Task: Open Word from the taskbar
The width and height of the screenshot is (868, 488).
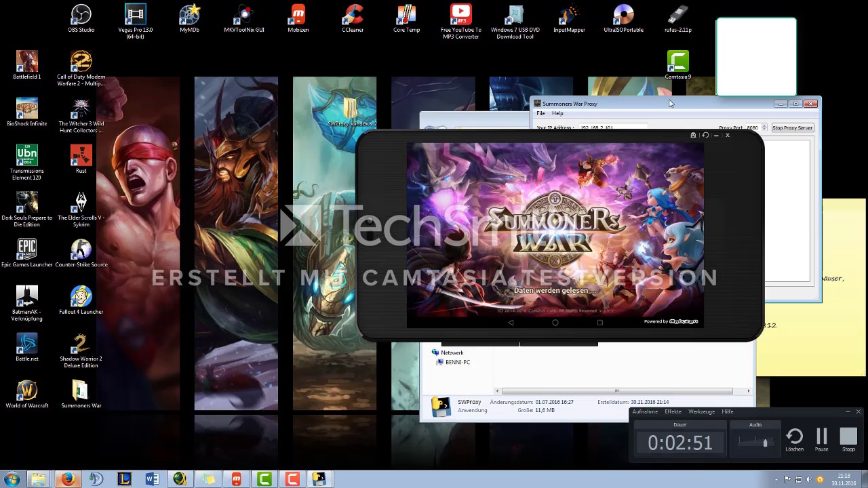Action: point(152,479)
